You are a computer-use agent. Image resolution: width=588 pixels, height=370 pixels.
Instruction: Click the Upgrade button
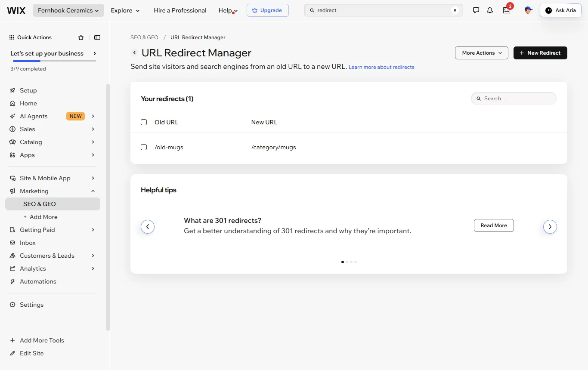[x=268, y=10]
